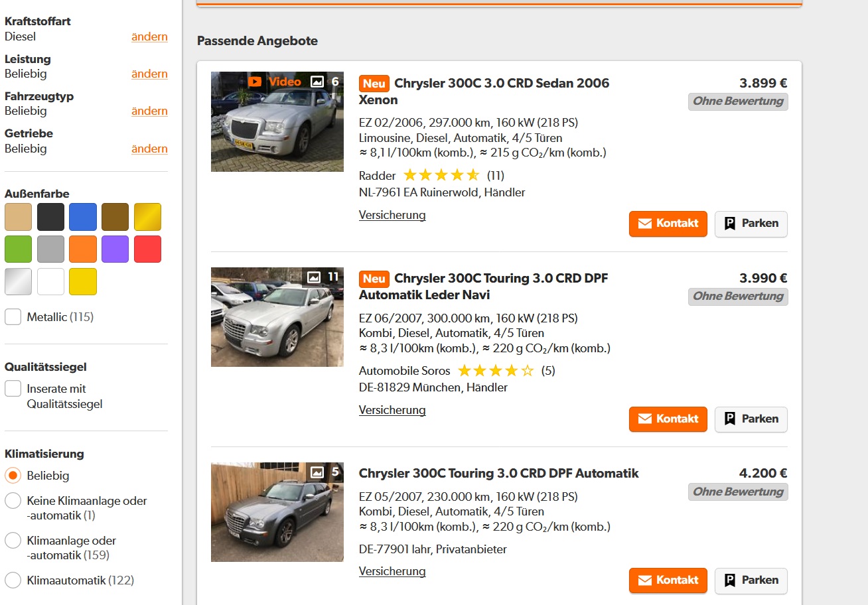
Task: Click the Video play icon on first listing
Action: (255, 82)
